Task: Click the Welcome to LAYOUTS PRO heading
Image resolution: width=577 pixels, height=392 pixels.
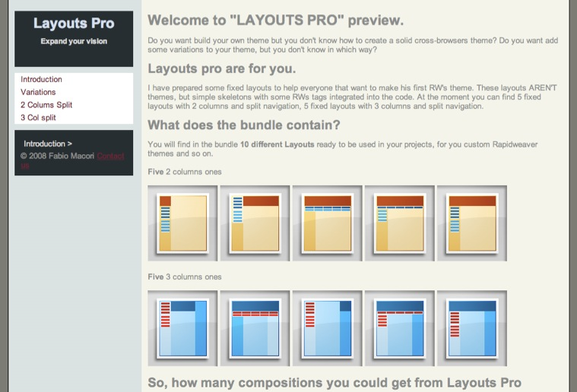Action: [275, 20]
